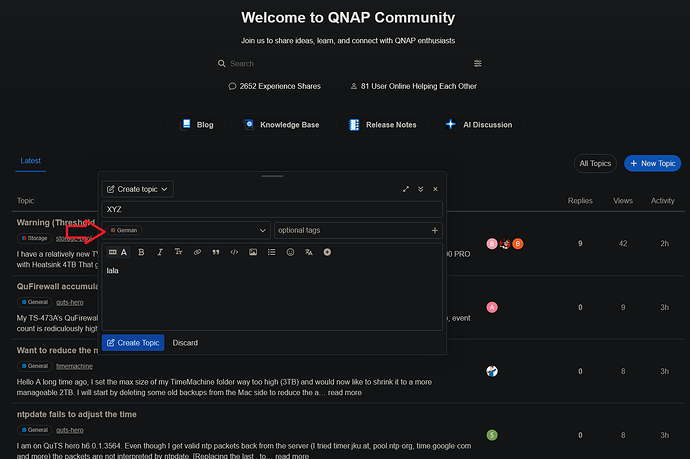The image size is (690, 459).
Task: Open the ntpdate fails to adjust the time topic
Action: coord(77,415)
